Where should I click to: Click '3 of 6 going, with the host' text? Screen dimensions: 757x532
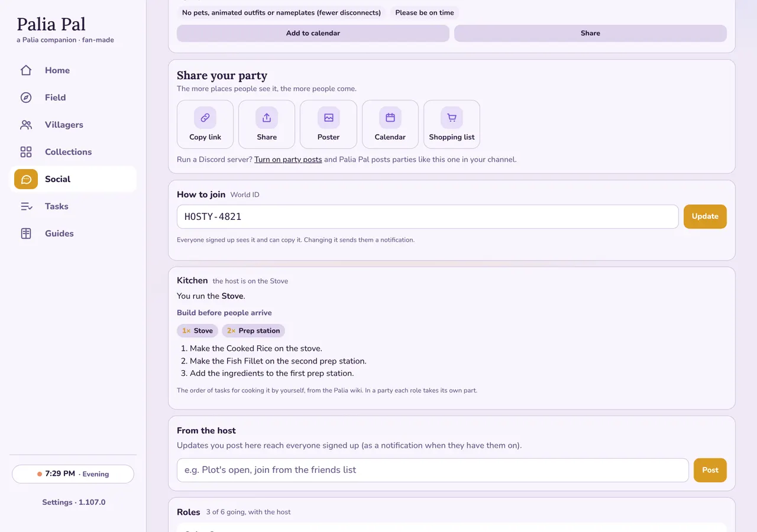tap(248, 512)
